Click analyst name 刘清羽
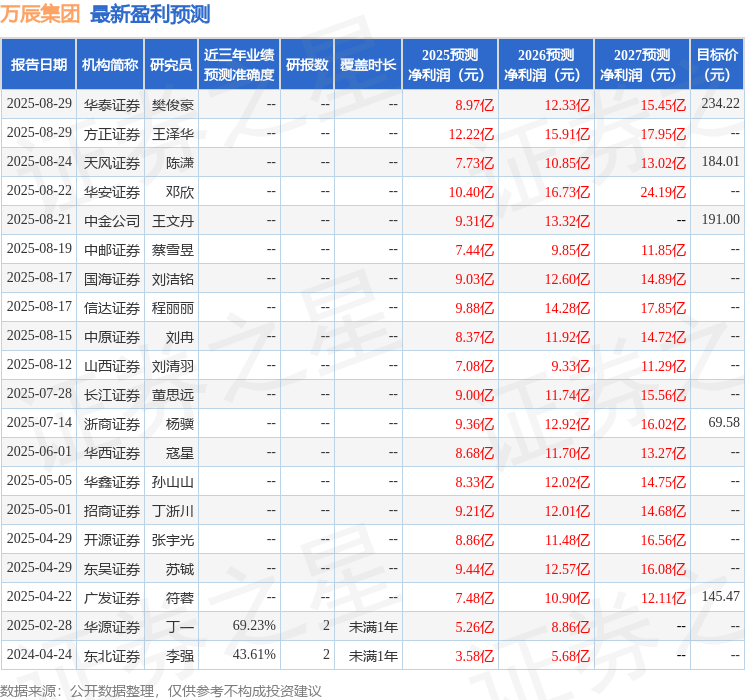 173,366
